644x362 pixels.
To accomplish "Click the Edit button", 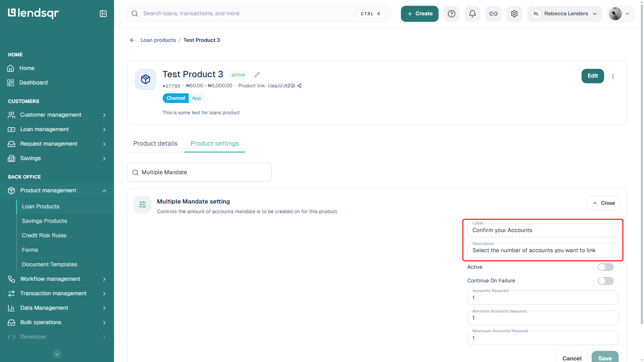I will 592,76.
